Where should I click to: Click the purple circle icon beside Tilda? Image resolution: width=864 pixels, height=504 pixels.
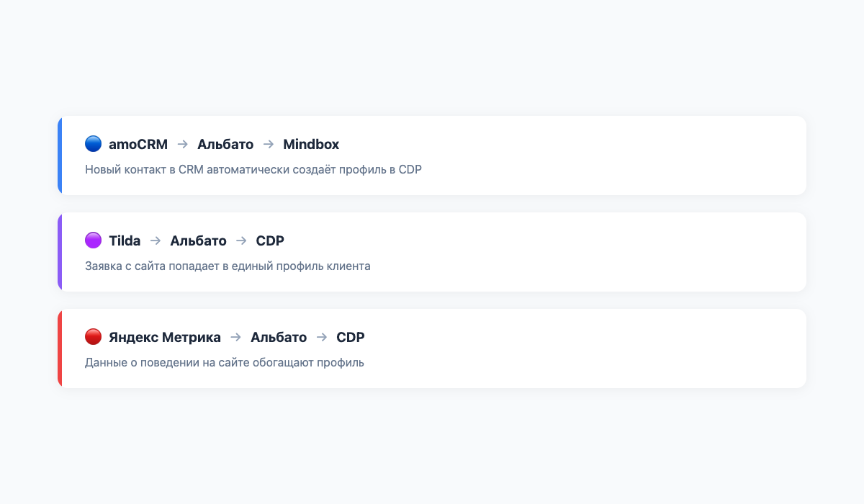(93, 240)
